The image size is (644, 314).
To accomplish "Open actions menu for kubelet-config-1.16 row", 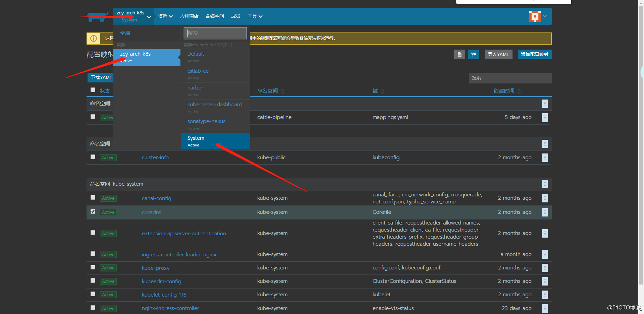I will [545, 295].
